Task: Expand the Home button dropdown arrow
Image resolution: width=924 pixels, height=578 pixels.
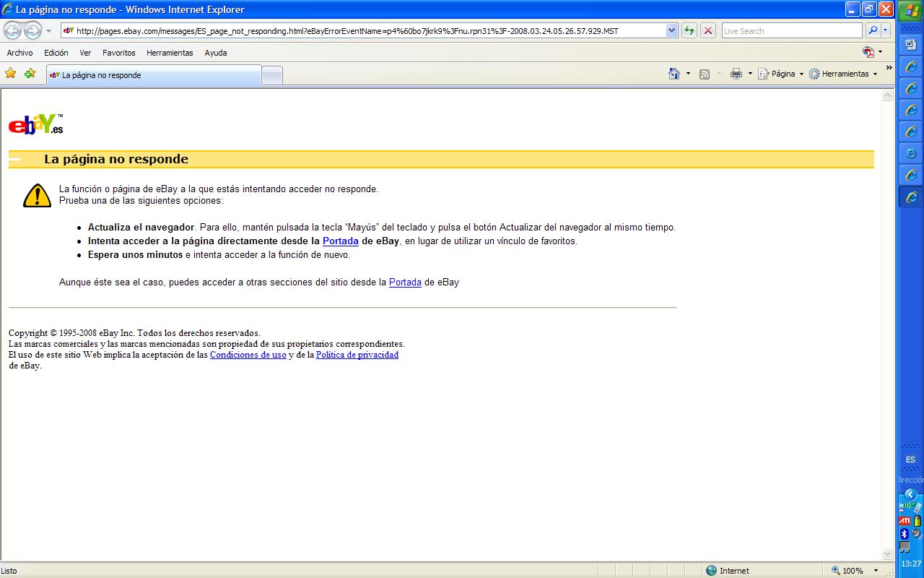Action: (688, 74)
